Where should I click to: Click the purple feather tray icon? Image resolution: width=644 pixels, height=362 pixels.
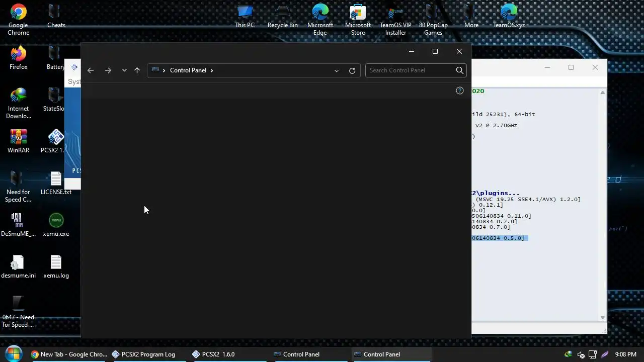[x=605, y=354]
